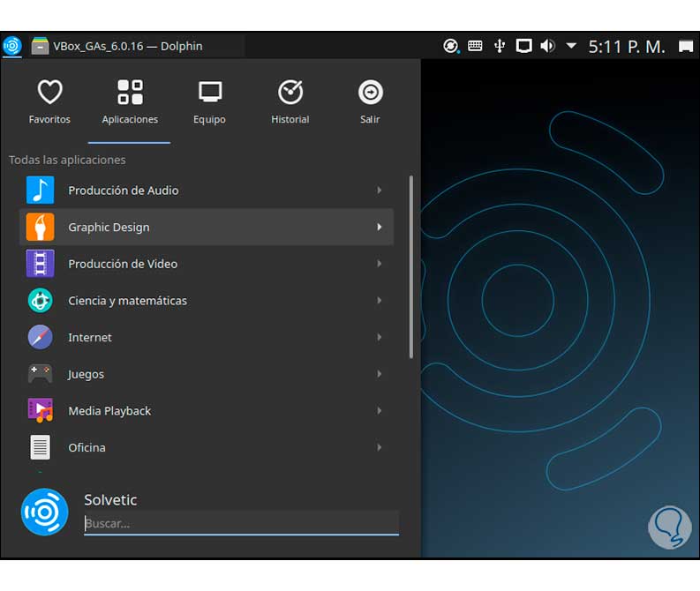
Task: Expand Graphic Design submenu arrow
Action: tap(379, 227)
